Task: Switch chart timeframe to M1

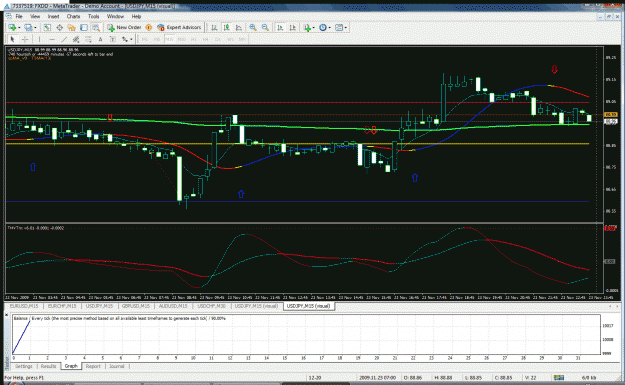Action: click(145, 39)
